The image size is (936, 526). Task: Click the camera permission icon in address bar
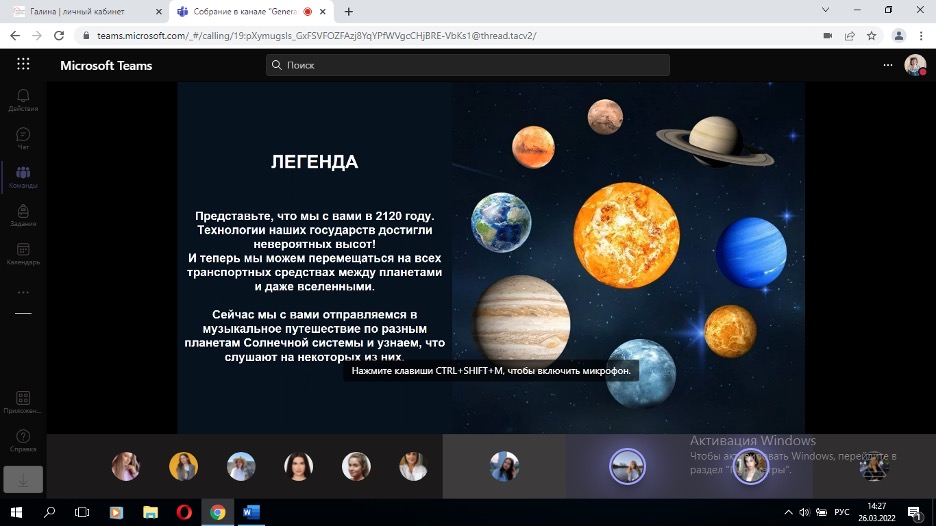pos(827,35)
